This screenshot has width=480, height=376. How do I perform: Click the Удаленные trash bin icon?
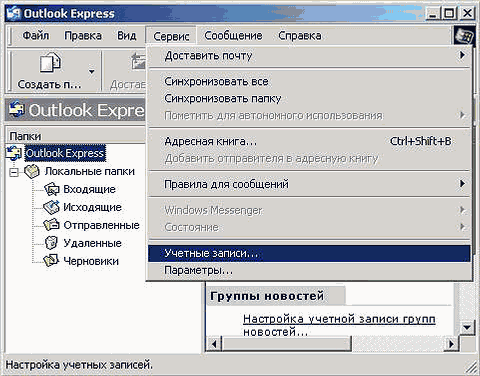click(51, 243)
